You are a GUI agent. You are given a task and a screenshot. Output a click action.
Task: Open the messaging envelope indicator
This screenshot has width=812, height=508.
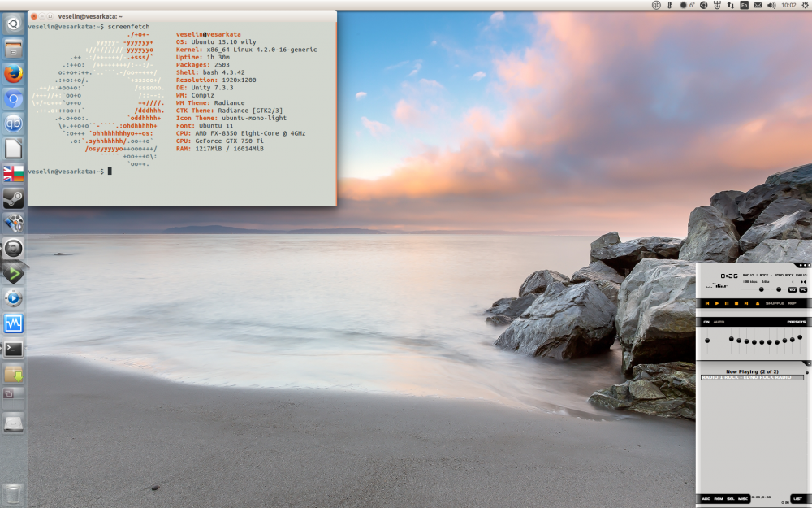758,5
